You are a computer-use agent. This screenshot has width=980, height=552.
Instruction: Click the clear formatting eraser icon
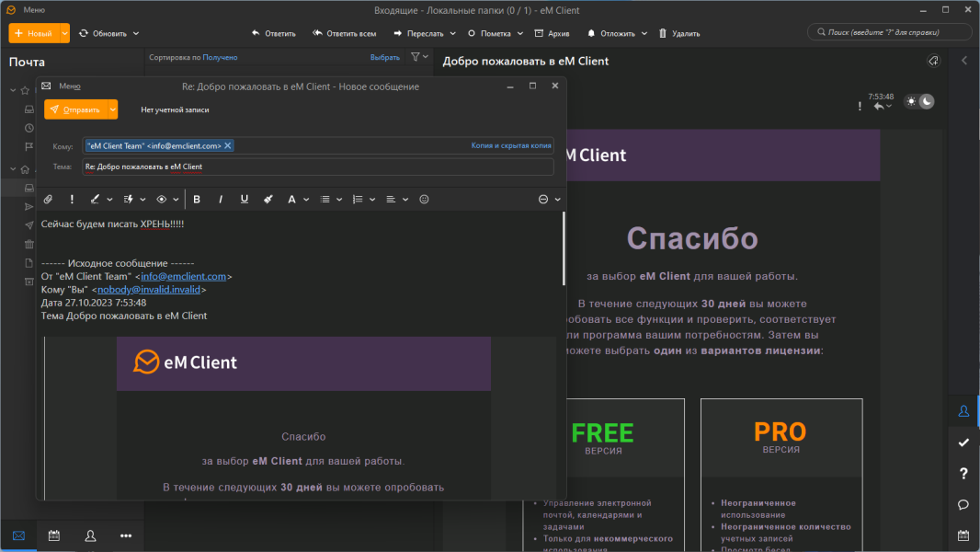(x=268, y=200)
